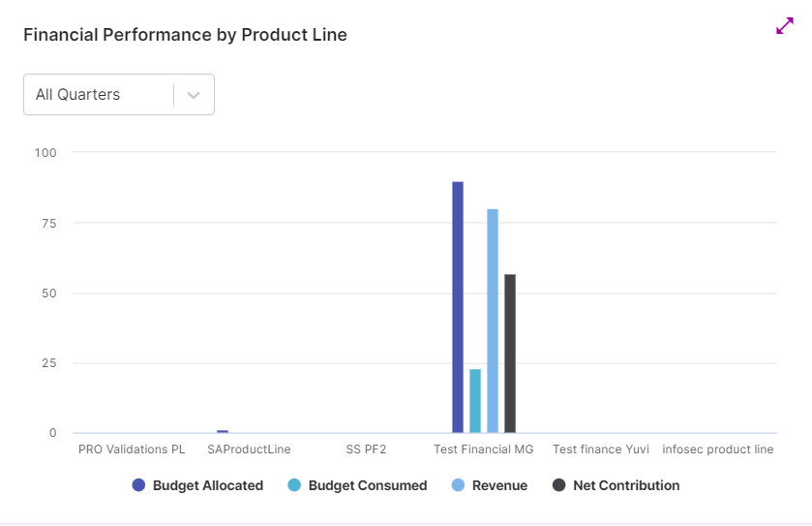Click Test Financial MG Net Contribution bar
Viewport: 812px width, 526px height.
pos(510,354)
